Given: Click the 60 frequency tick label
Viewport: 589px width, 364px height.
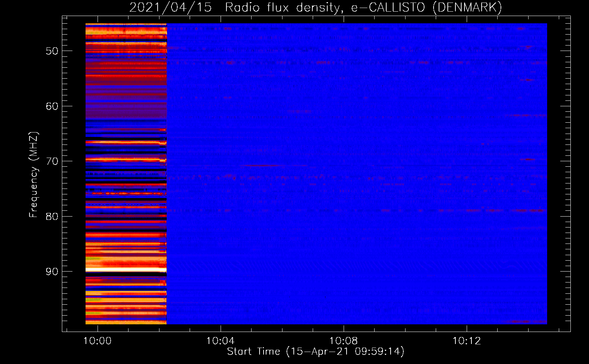Looking at the screenshot, I should point(52,106).
